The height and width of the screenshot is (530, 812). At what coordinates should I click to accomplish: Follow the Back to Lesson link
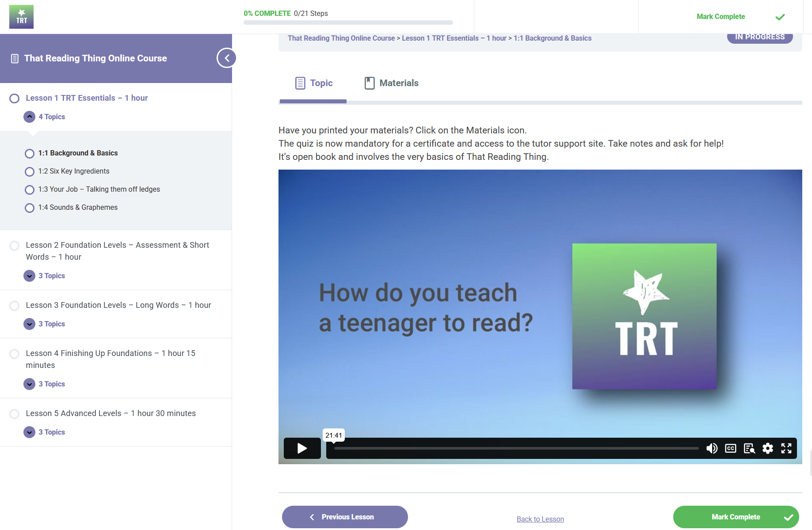coord(540,519)
